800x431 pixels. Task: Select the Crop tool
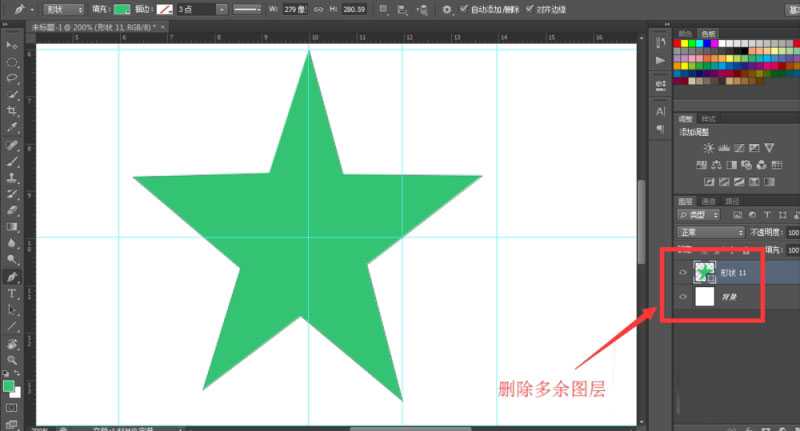pyautogui.click(x=12, y=111)
